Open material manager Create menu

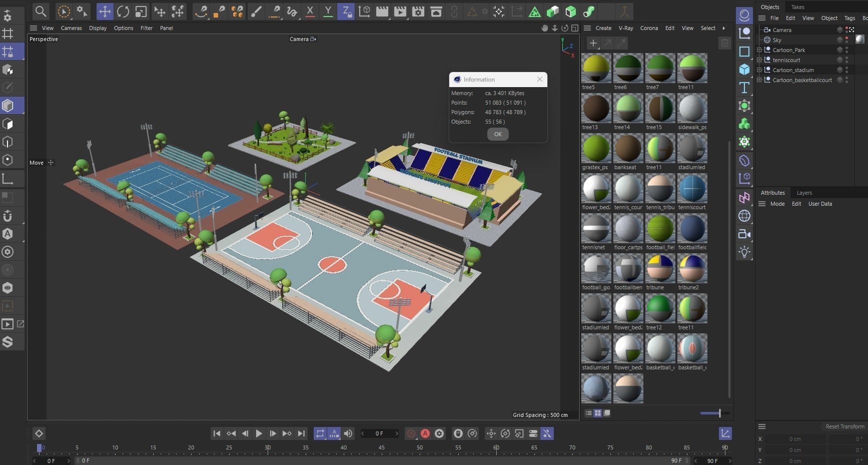tap(603, 28)
